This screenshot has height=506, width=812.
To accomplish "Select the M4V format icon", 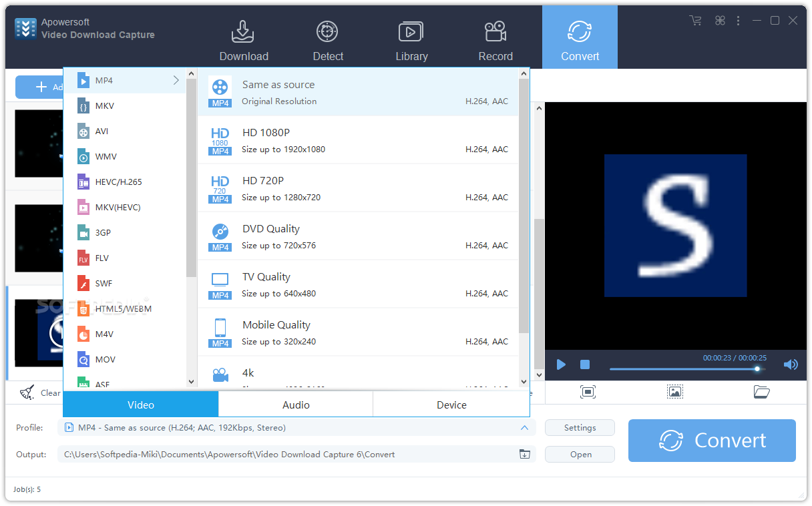I will [x=83, y=334].
